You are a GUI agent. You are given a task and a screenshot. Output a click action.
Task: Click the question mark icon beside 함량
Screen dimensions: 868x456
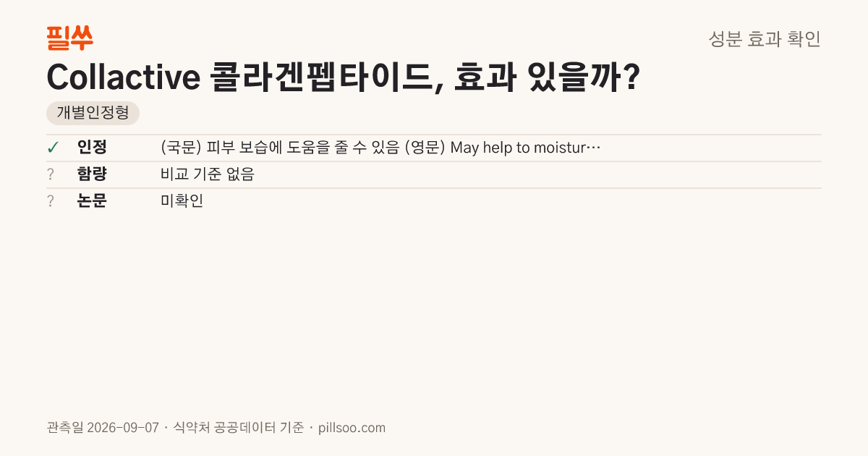click(51, 174)
